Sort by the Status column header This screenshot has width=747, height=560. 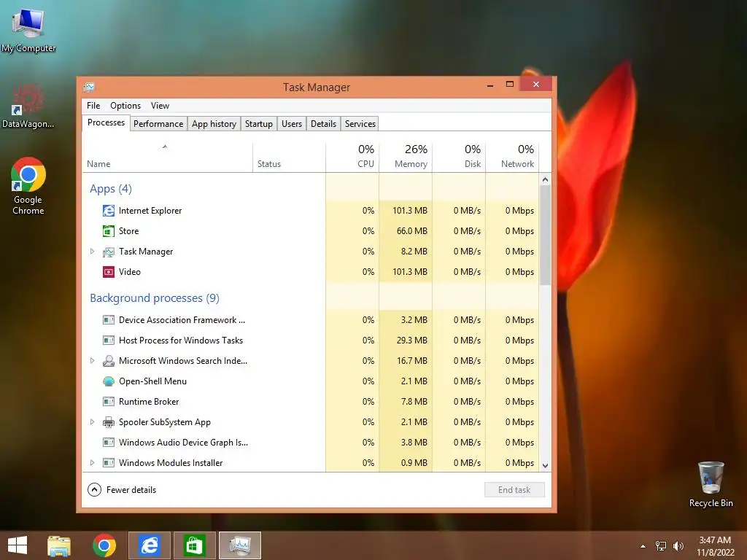289,157
